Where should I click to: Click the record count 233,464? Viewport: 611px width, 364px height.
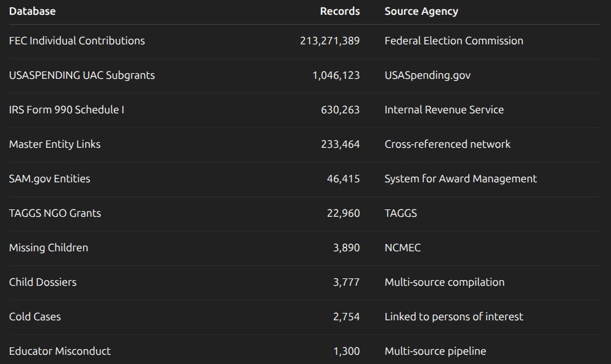coord(340,144)
